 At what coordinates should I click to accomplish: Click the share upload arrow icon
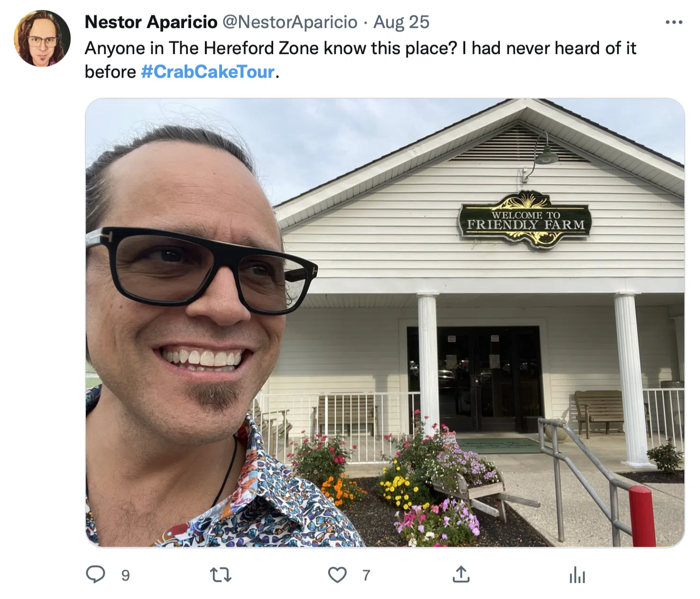coord(461,574)
